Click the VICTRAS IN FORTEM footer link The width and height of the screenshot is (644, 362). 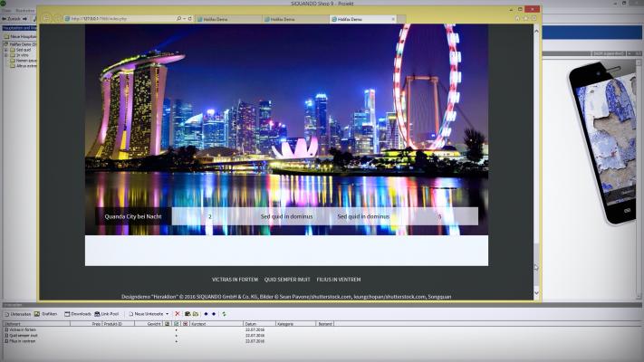click(x=235, y=280)
